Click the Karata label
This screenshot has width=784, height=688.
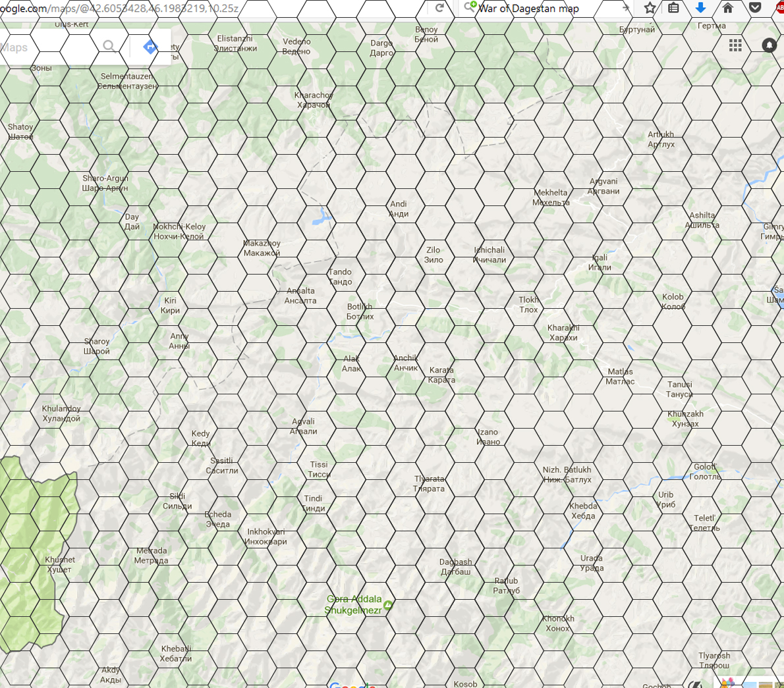[x=441, y=375]
